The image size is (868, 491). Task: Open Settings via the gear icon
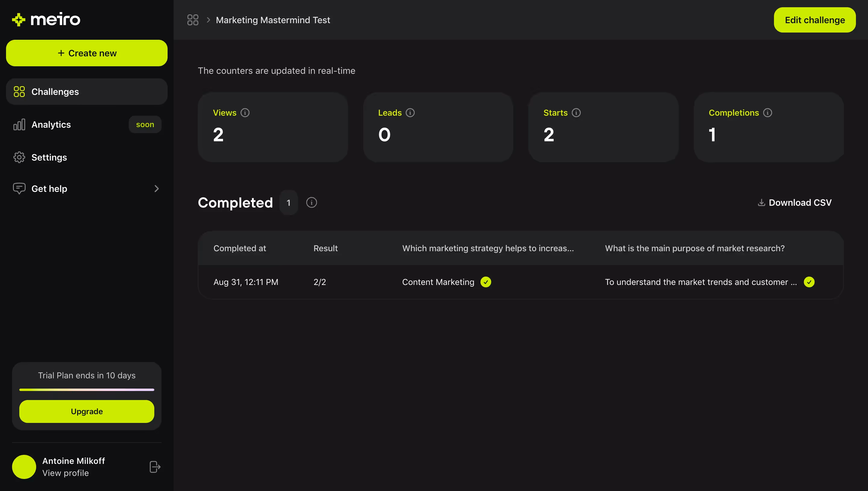point(19,157)
